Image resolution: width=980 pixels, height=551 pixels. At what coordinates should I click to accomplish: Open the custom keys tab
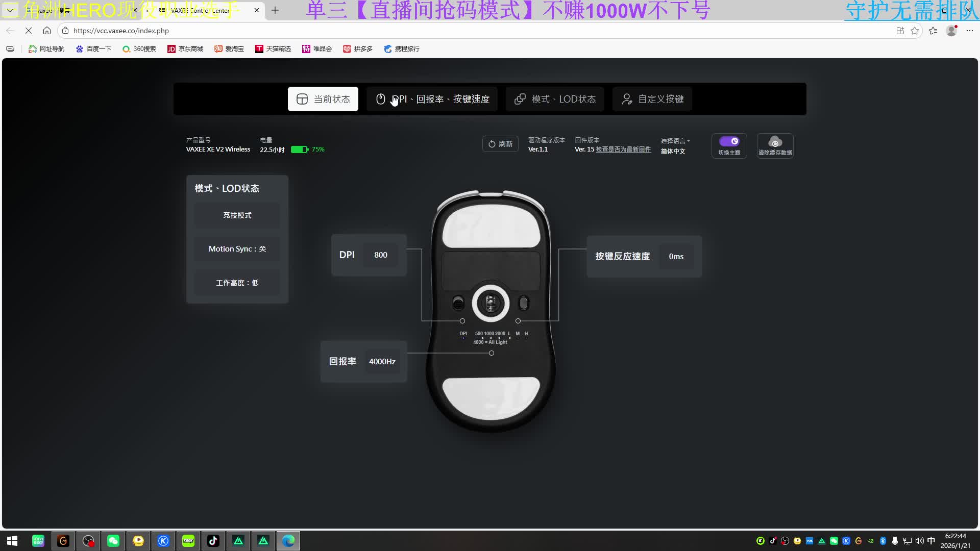click(652, 99)
